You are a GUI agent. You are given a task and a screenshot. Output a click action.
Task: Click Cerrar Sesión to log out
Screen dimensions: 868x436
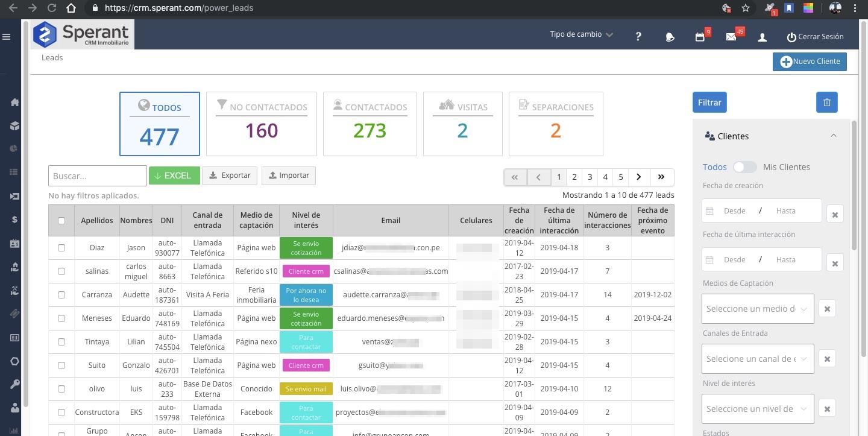pos(815,37)
